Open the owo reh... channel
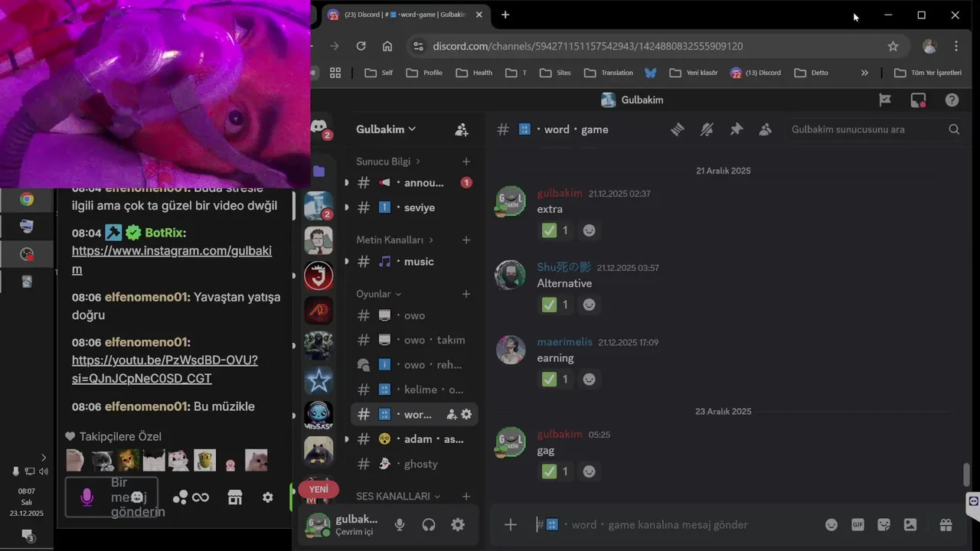This screenshot has width=980, height=551. coord(414,365)
